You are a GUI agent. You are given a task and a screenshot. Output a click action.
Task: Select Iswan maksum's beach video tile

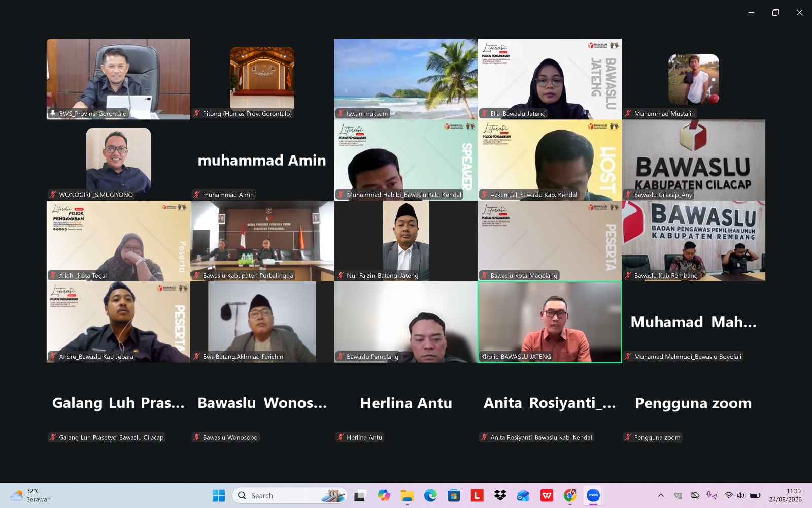[x=406, y=79]
